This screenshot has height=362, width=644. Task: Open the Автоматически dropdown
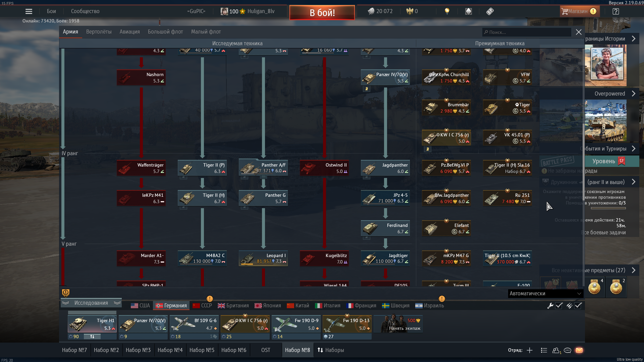point(545,294)
